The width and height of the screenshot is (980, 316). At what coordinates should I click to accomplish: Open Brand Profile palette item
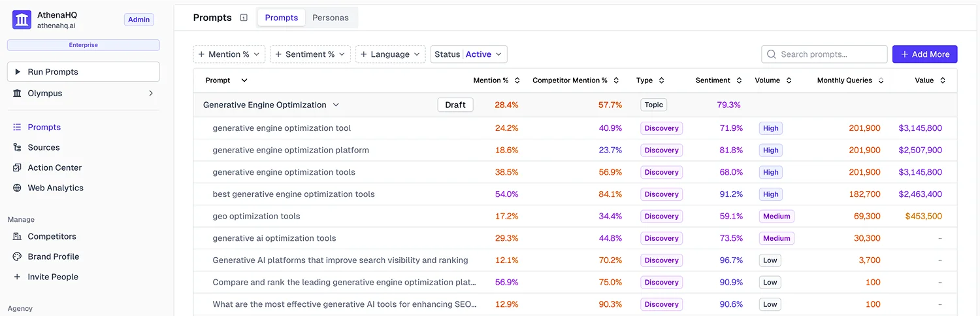(x=53, y=256)
